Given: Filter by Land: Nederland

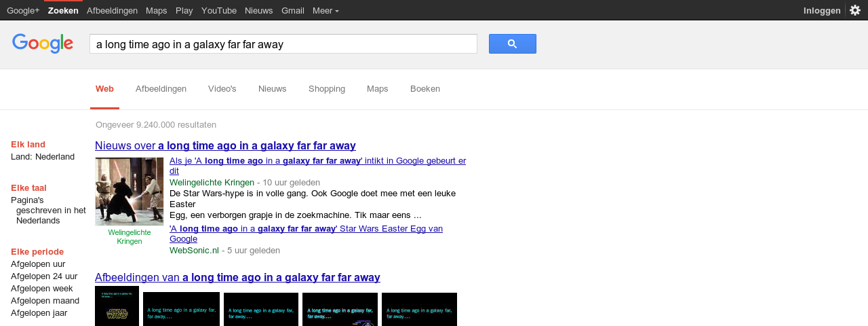Looking at the screenshot, I should coord(43,157).
